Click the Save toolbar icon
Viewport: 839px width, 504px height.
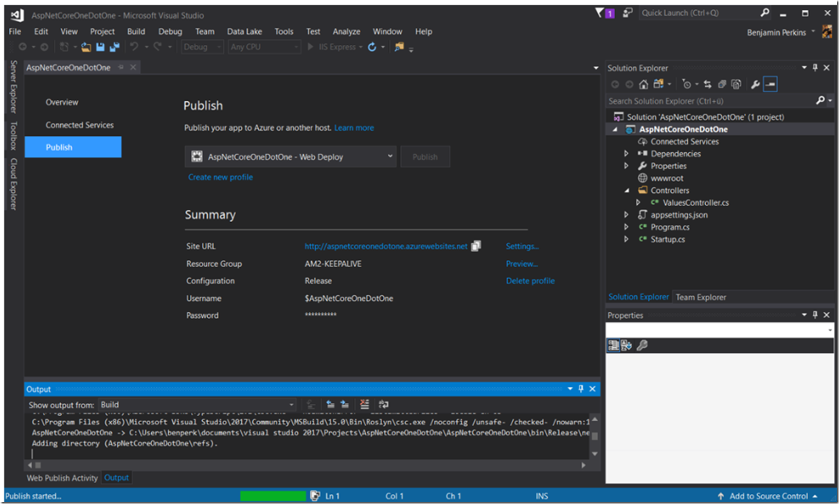100,47
